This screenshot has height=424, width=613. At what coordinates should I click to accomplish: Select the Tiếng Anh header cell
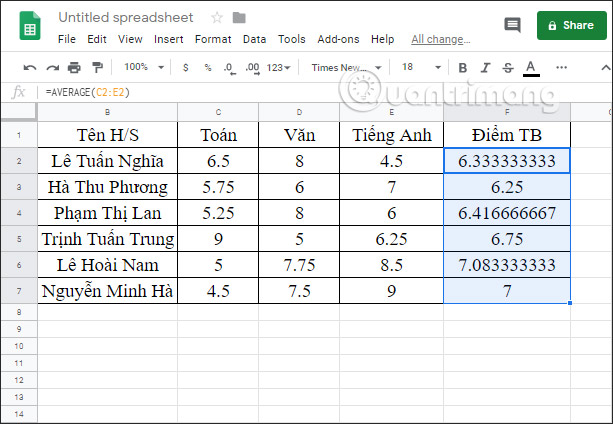tap(391, 135)
